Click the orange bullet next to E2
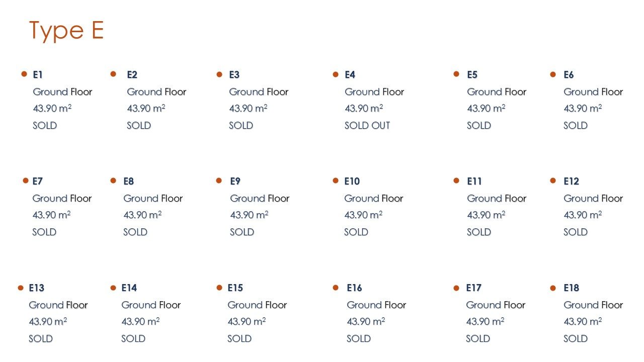Screen dimensions: 644x362 tap(113, 74)
